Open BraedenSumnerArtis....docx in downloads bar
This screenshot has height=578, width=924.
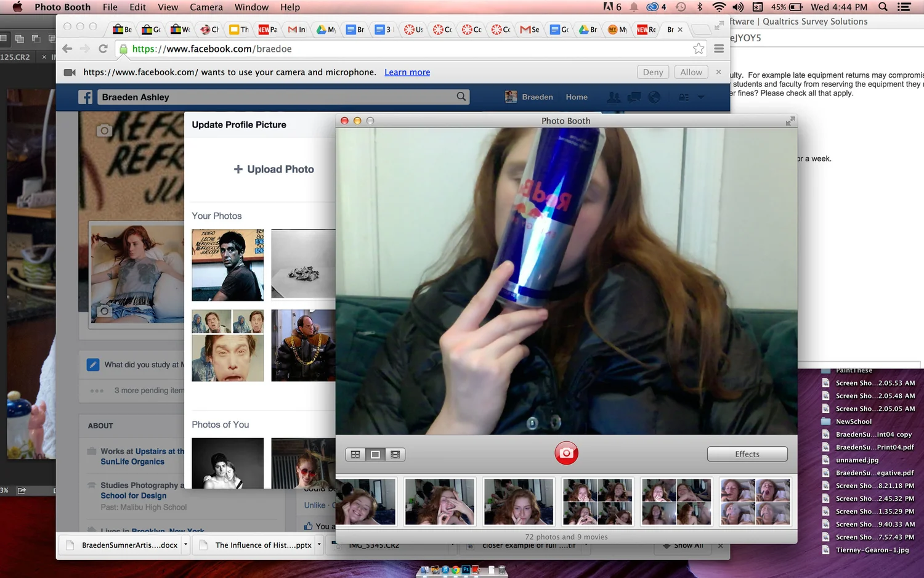pos(123,545)
